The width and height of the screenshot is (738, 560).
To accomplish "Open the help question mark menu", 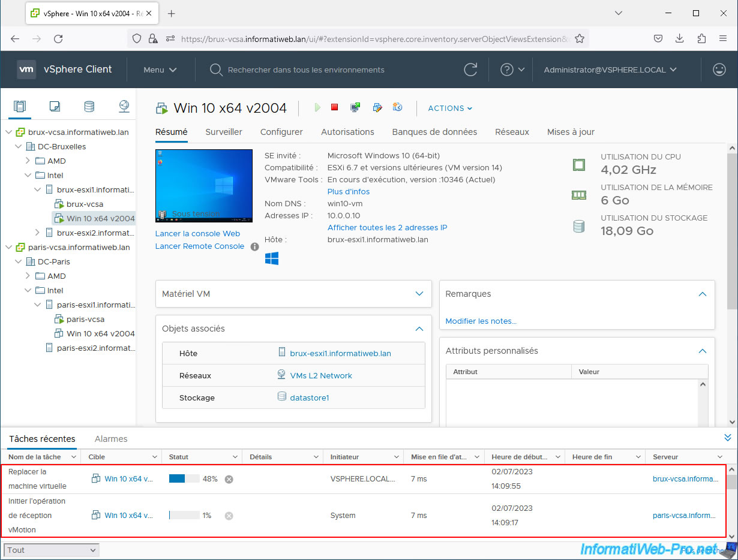I will (x=512, y=70).
